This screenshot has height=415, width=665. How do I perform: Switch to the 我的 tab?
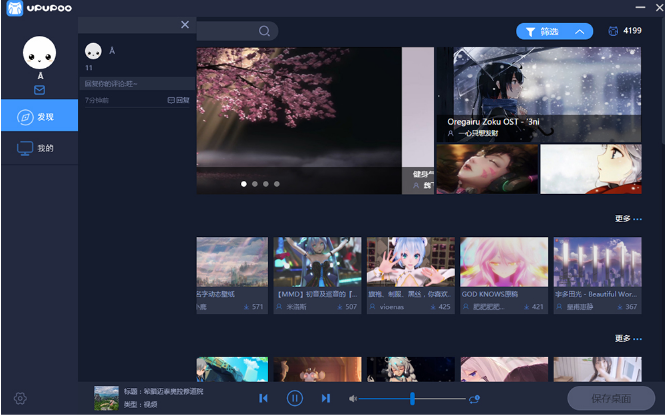point(39,148)
